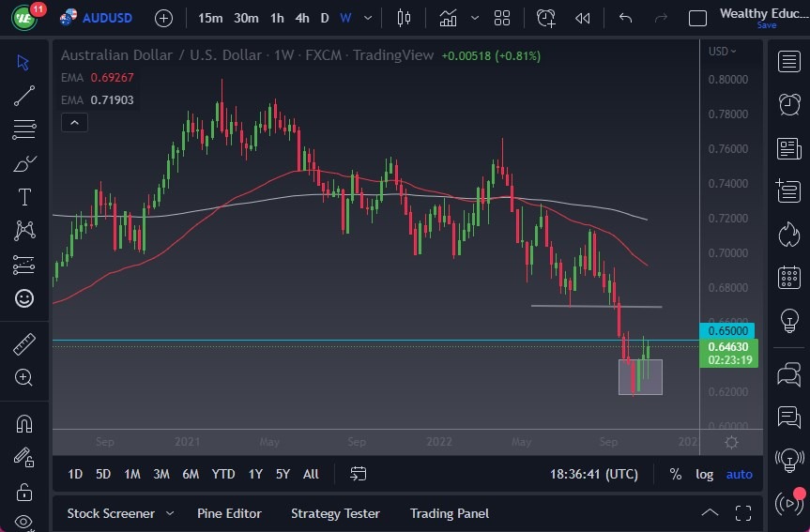
Task: Open the calendar panel icon
Action: point(789,278)
